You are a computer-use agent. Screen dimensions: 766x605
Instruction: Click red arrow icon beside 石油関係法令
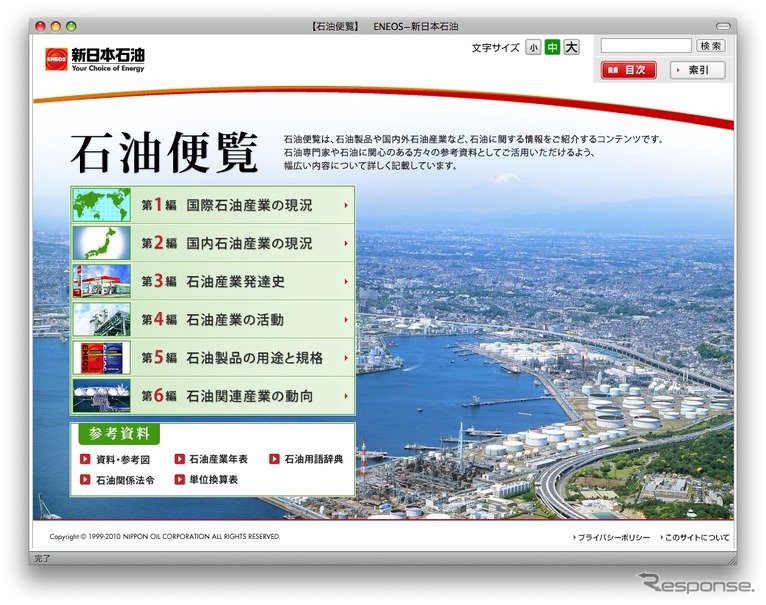(x=85, y=479)
